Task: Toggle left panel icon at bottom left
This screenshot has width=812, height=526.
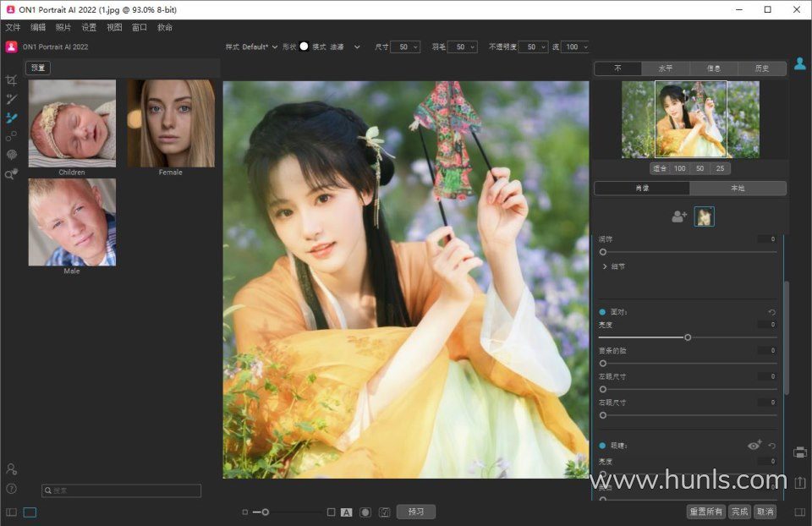Action: (x=11, y=512)
